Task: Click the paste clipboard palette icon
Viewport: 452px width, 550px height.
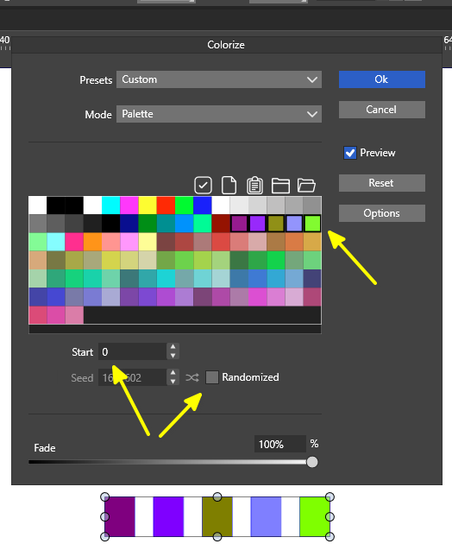Action: coord(255,185)
